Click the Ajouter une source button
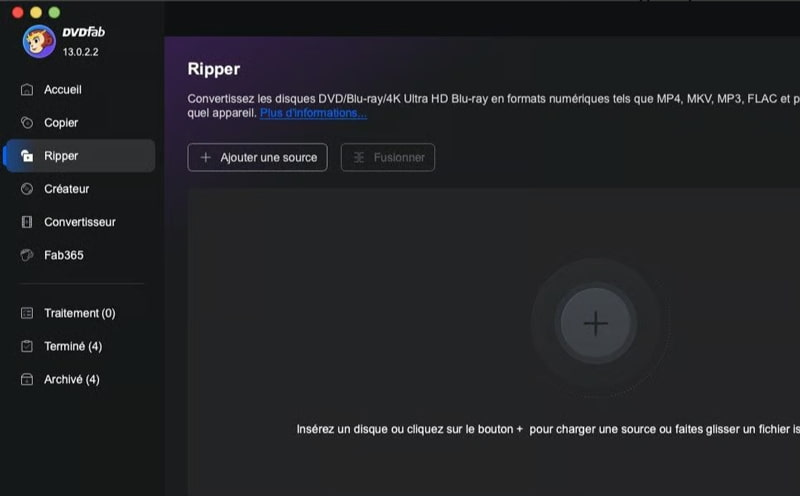Image resolution: width=800 pixels, height=496 pixels. [x=258, y=157]
